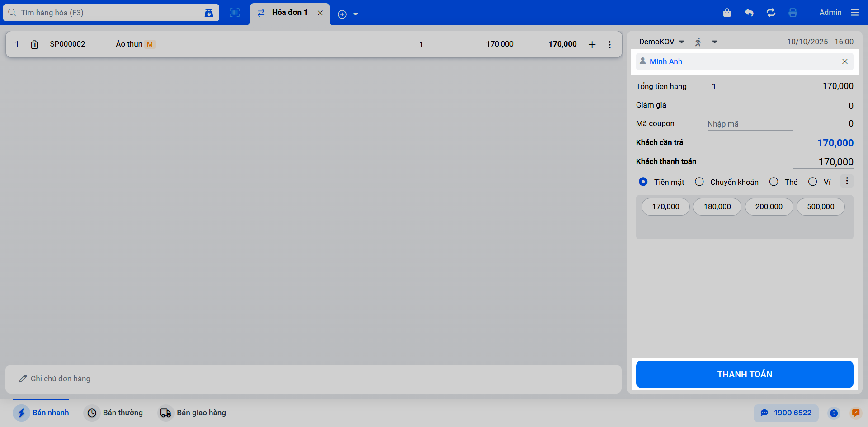Choose the 500,000 quick cash amount
Screen dimensions: 868x427
click(821, 207)
